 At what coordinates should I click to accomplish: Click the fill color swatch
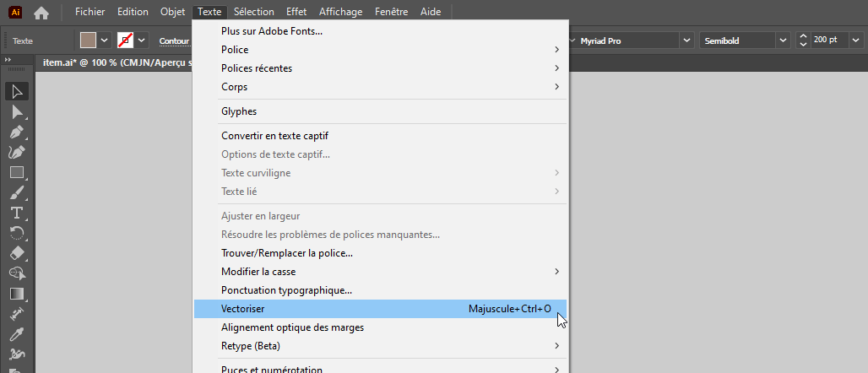(x=88, y=40)
